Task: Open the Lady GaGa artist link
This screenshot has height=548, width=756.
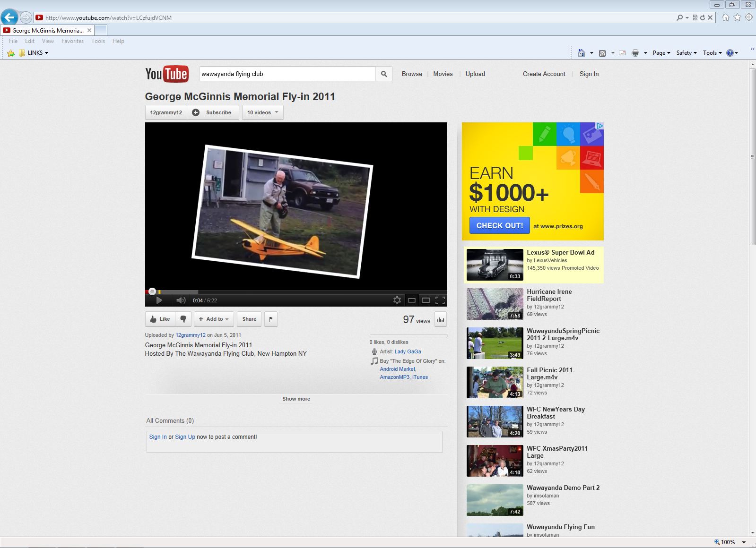Action: click(408, 351)
